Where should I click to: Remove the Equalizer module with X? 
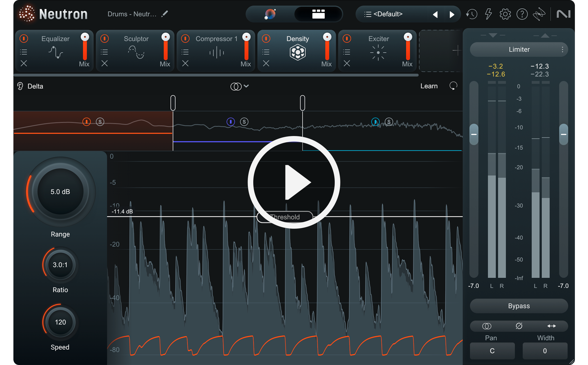point(24,63)
